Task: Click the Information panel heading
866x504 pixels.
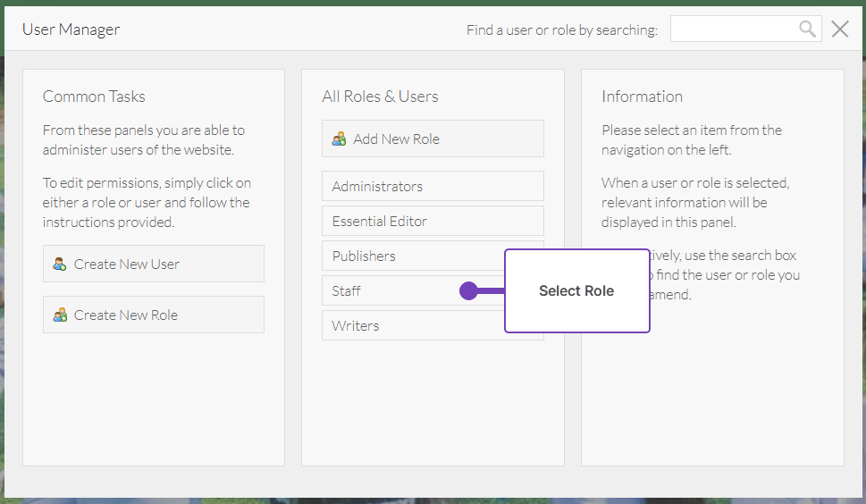Action: tap(642, 97)
